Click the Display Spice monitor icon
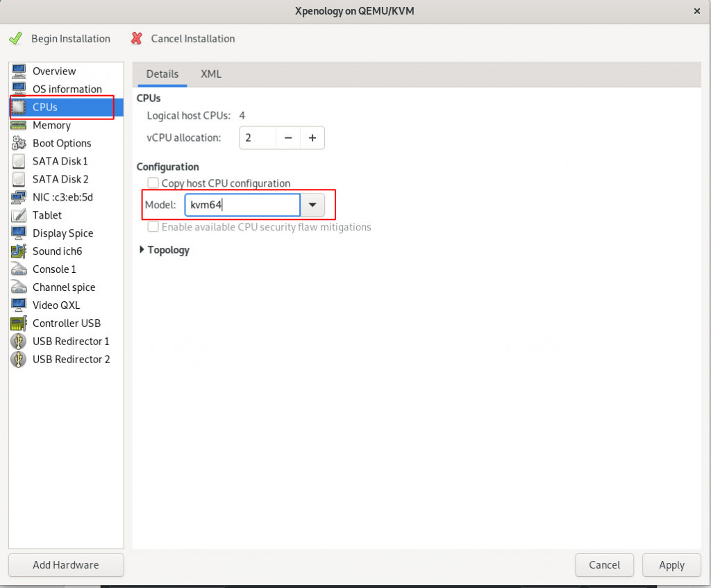Image resolution: width=711 pixels, height=588 pixels. tap(19, 233)
